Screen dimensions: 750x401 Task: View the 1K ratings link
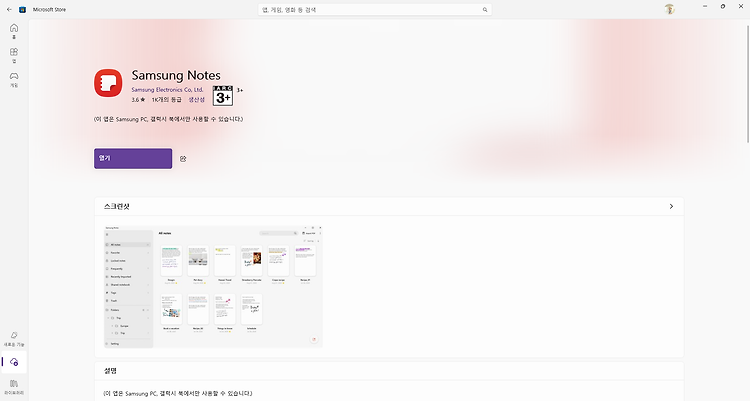click(166, 100)
